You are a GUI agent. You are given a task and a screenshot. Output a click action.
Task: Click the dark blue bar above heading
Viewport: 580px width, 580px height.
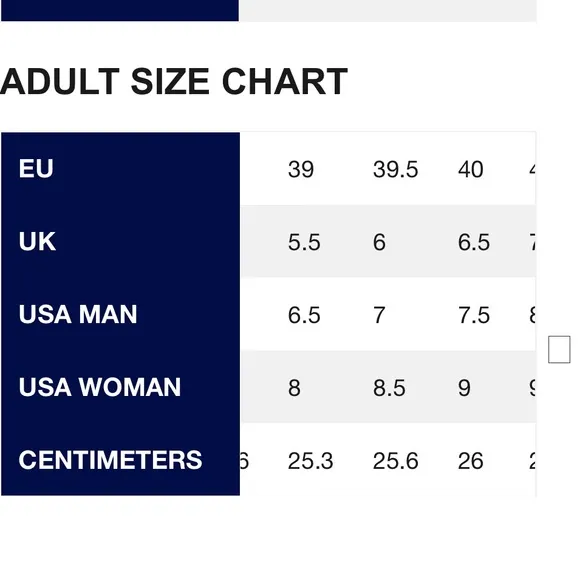click(x=120, y=10)
